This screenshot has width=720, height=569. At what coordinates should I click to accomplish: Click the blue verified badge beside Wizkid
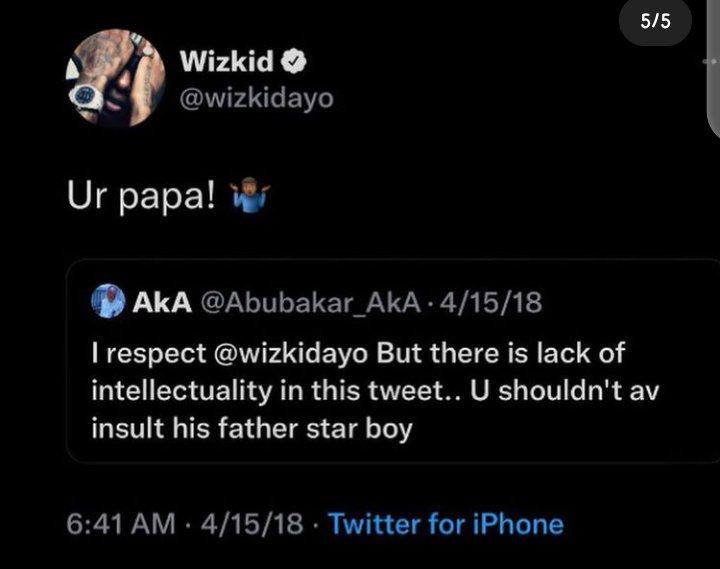[294, 61]
